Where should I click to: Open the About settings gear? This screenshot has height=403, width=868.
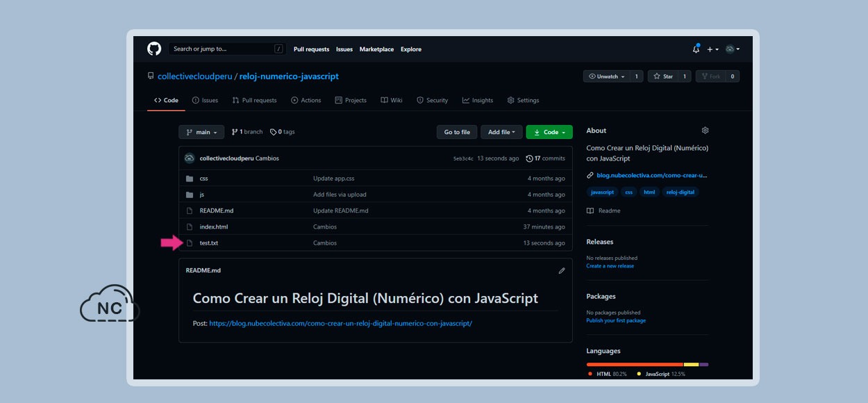tap(705, 131)
